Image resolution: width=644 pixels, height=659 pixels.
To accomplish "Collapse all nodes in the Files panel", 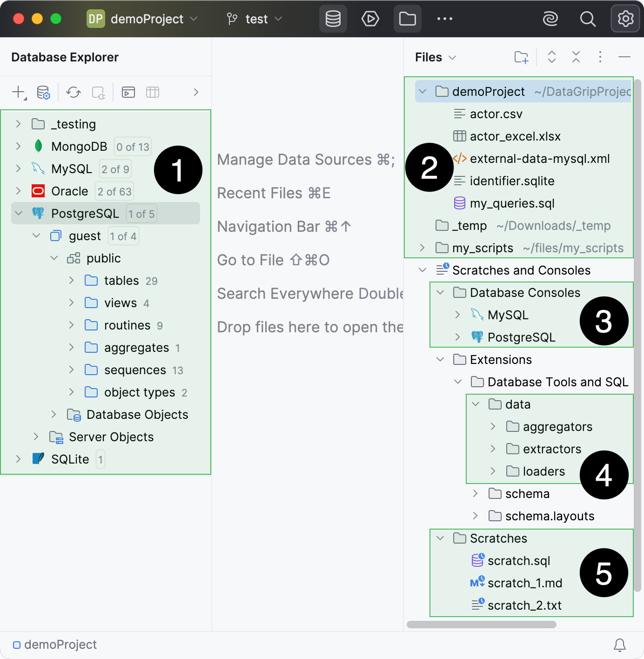I will (x=576, y=57).
